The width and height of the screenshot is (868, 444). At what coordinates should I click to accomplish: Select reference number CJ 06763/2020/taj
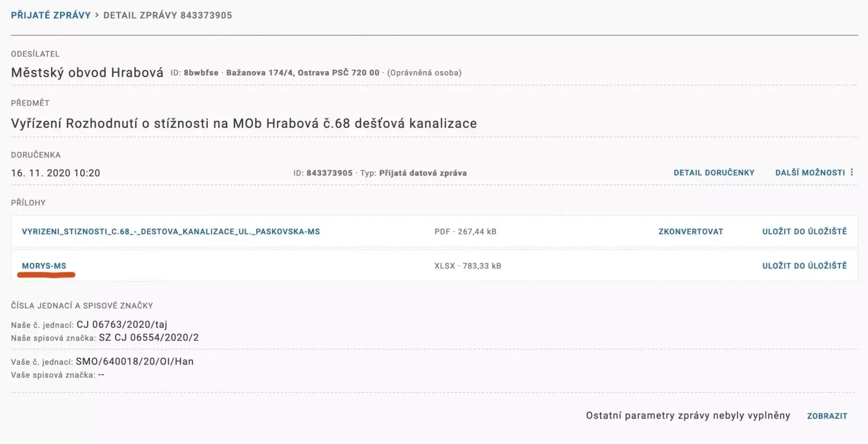click(x=122, y=325)
